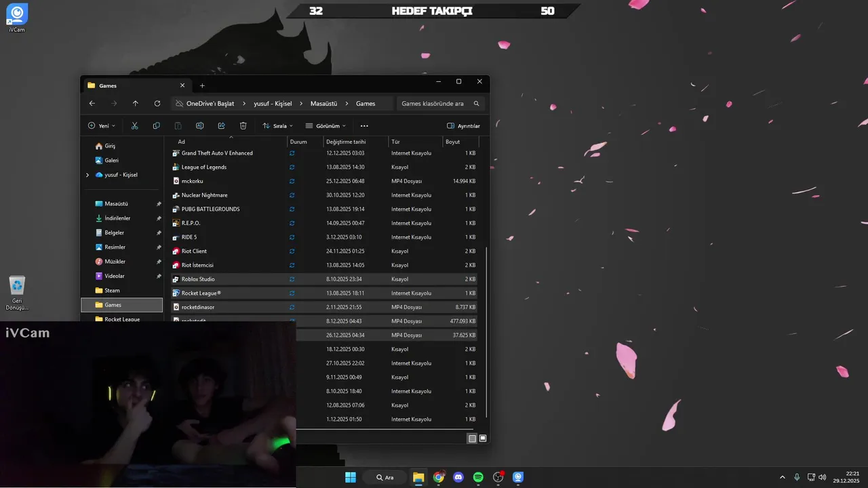Select the Nuclear Nightmare file name
The height and width of the screenshot is (488, 868).
point(205,195)
